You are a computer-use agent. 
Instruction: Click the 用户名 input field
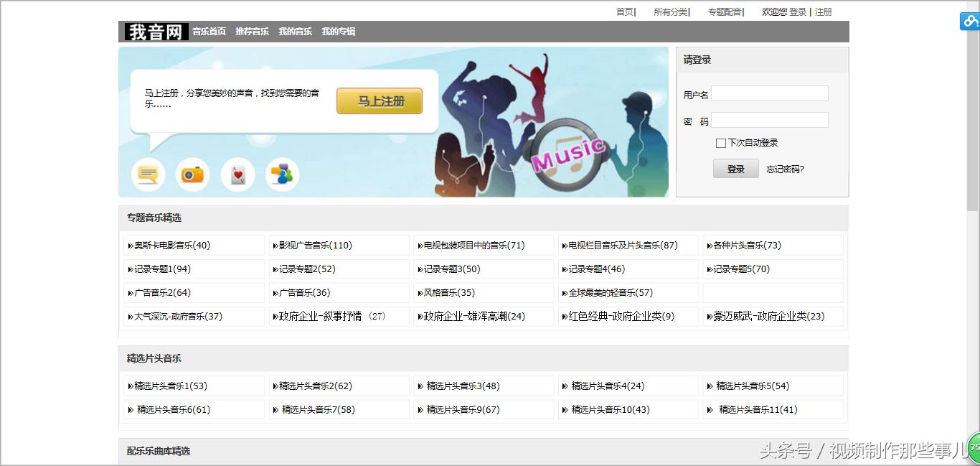[770, 93]
